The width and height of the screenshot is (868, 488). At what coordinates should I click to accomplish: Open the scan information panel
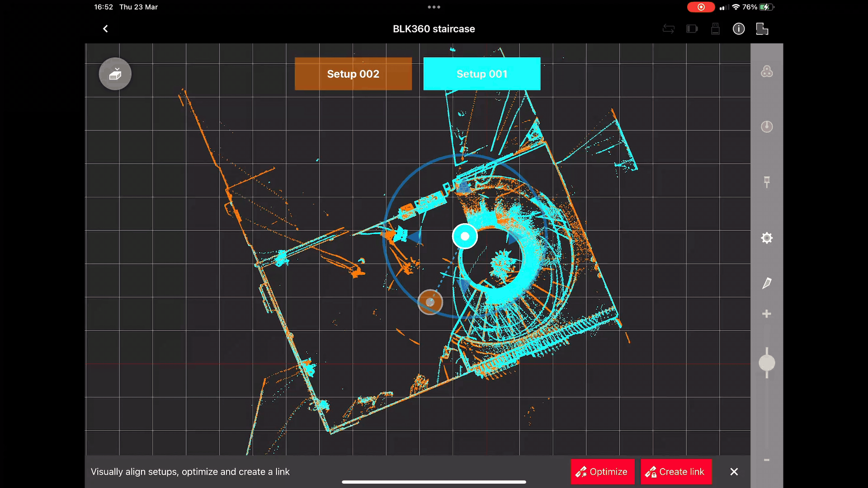click(x=740, y=28)
